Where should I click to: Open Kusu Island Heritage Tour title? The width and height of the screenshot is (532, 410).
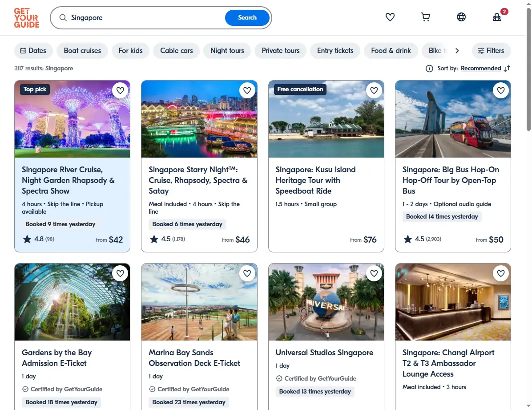pyautogui.click(x=315, y=180)
